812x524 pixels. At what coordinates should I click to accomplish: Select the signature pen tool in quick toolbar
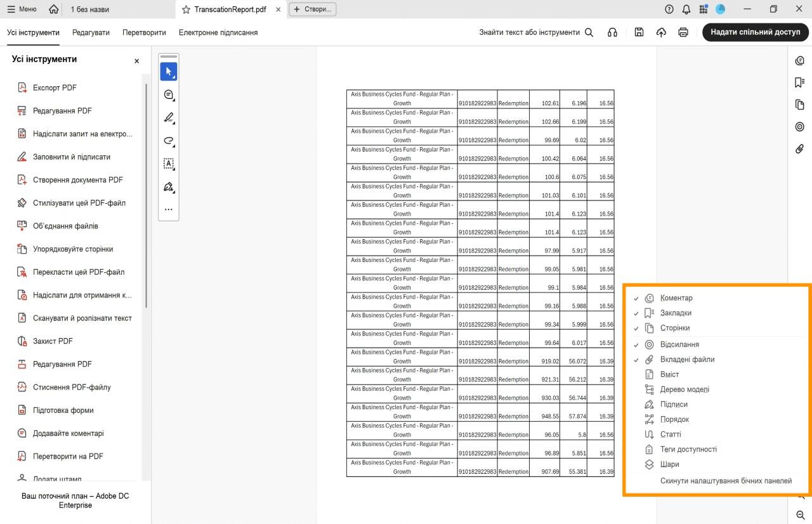click(169, 187)
